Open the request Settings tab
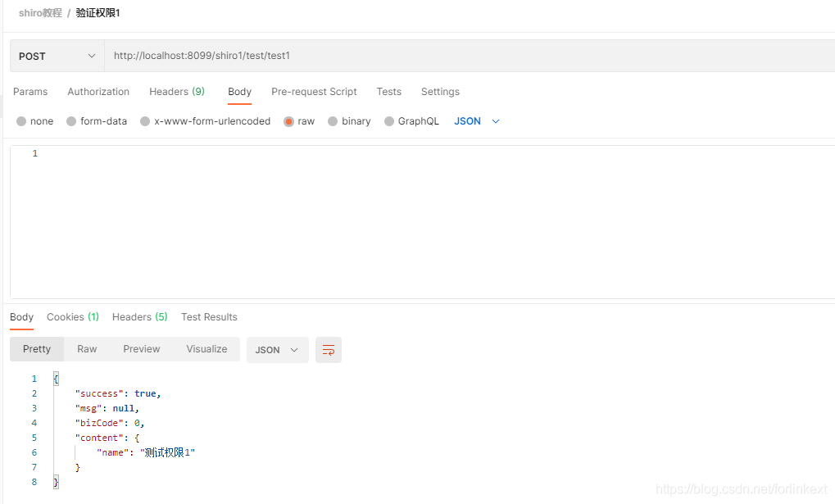The height and width of the screenshot is (504, 835). click(440, 92)
